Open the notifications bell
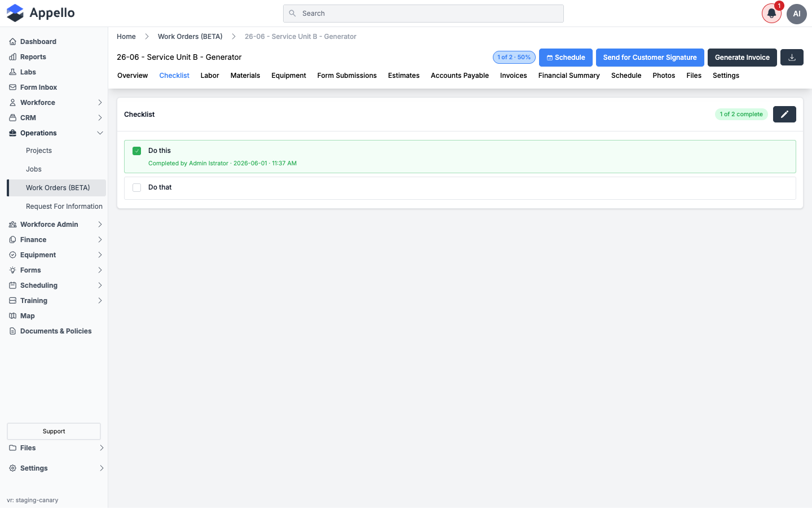 pyautogui.click(x=771, y=14)
